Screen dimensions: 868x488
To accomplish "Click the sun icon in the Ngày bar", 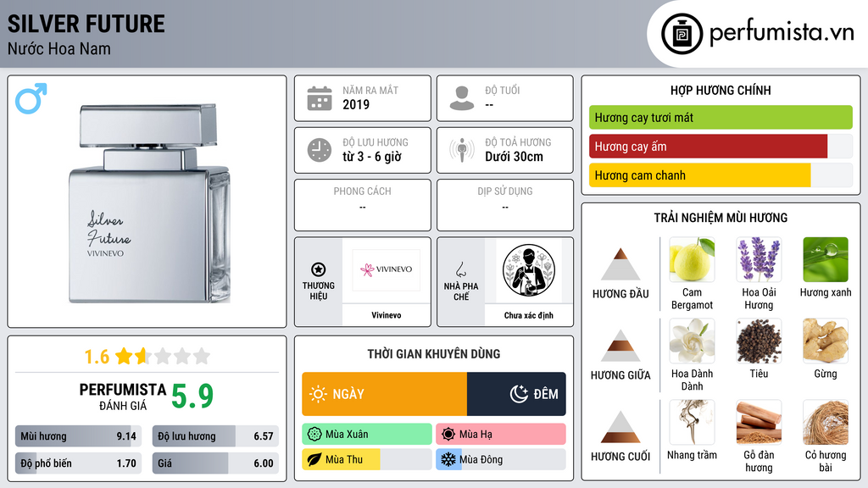I will [318, 394].
